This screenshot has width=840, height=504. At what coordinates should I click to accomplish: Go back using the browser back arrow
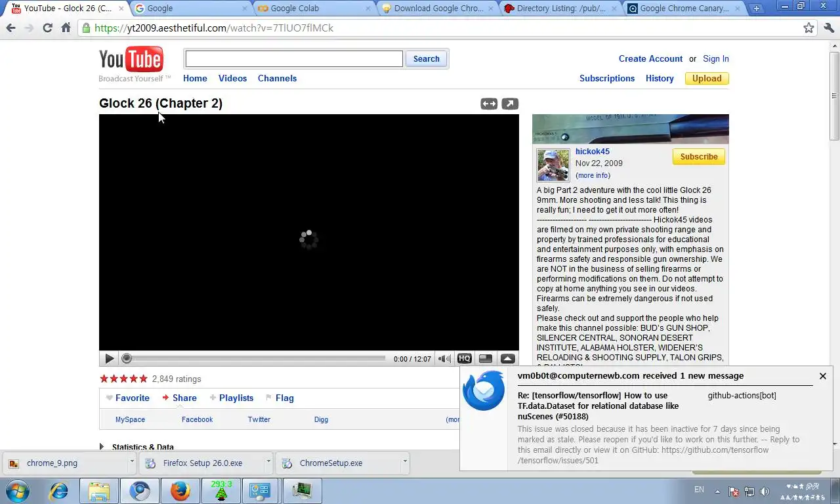pos(10,28)
